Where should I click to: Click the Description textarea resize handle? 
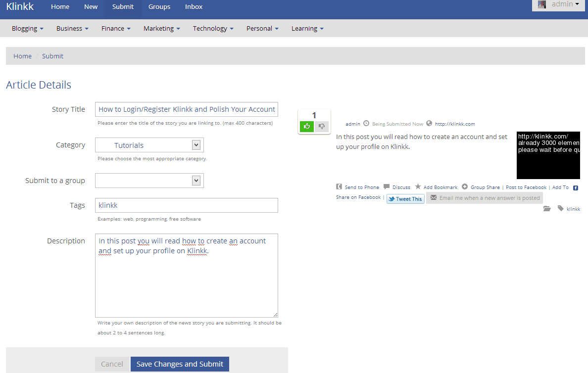275,315
